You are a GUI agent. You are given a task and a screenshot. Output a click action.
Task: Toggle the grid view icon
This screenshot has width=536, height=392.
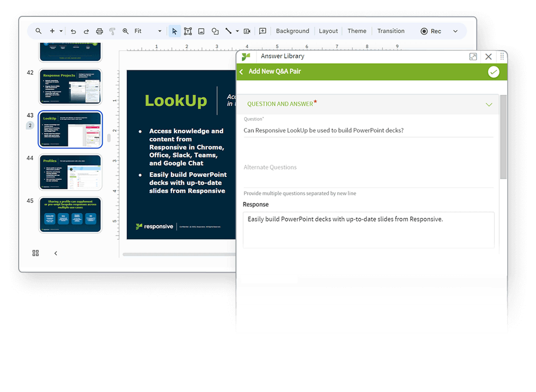pyautogui.click(x=36, y=253)
